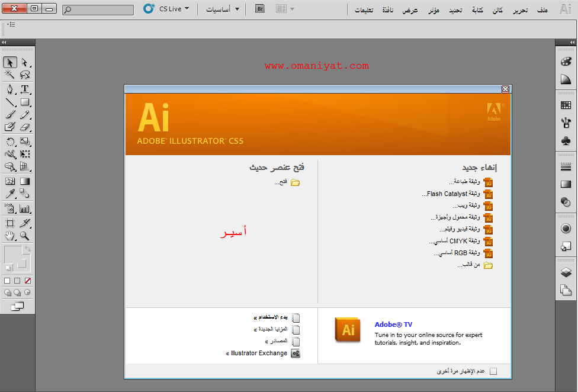This screenshot has width=578, height=392.
Task: Select the Free Transform tool
Action: click(25, 154)
